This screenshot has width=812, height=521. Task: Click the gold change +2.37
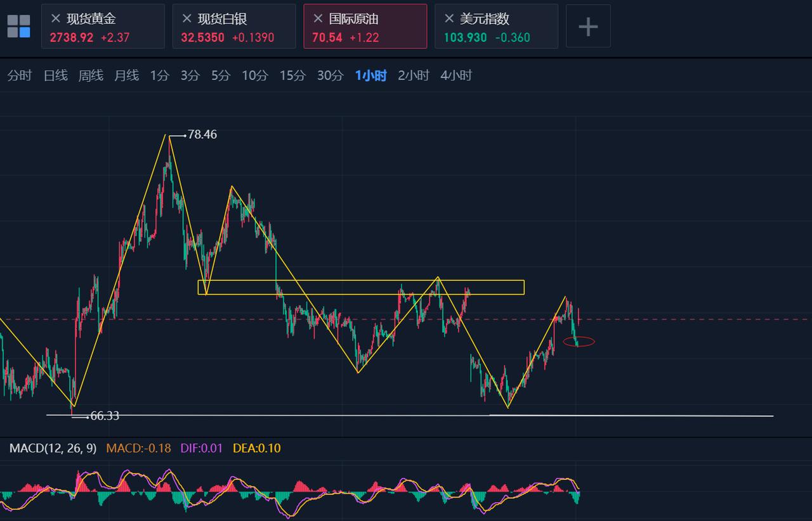115,37
